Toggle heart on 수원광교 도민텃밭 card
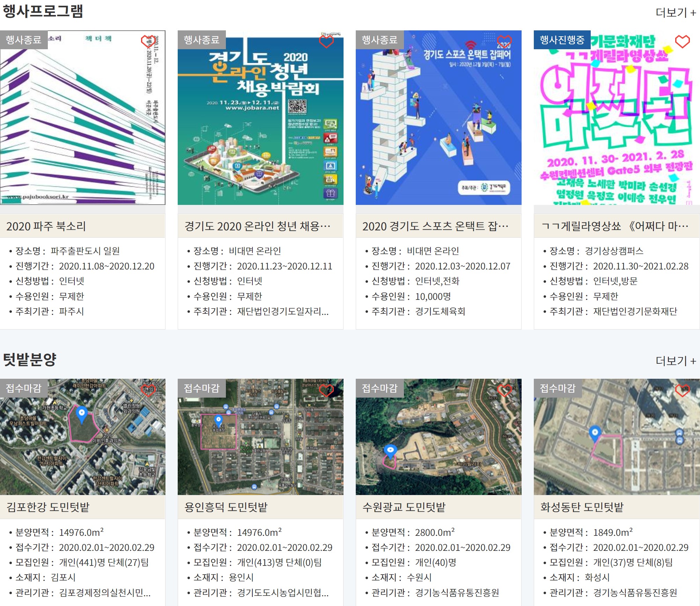 click(x=504, y=390)
